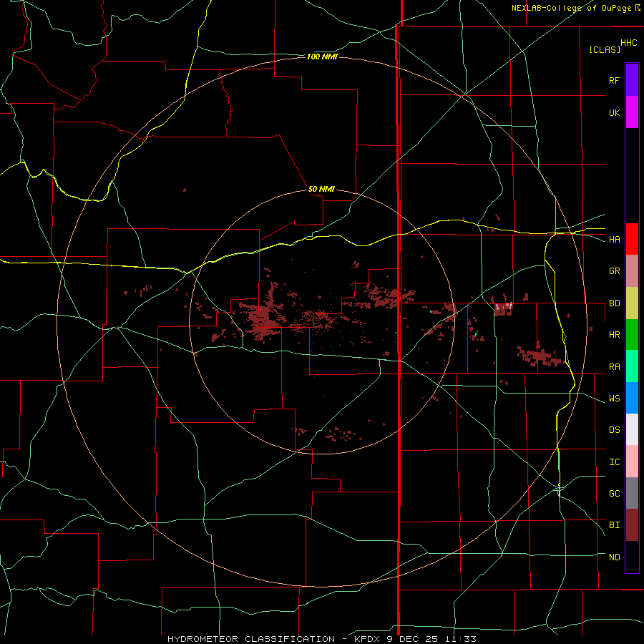644x644 pixels.
Task: Click the HA red legend color block
Action: (632, 239)
